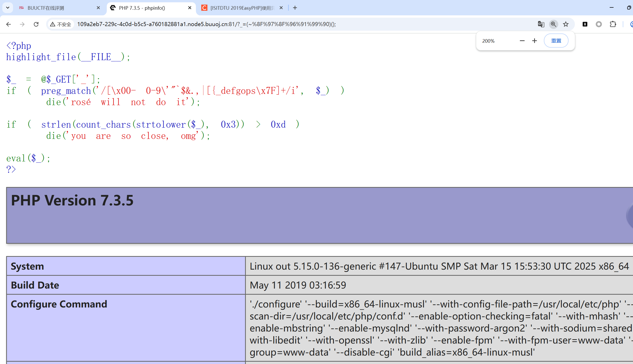Open the translate page icon

coord(541,24)
